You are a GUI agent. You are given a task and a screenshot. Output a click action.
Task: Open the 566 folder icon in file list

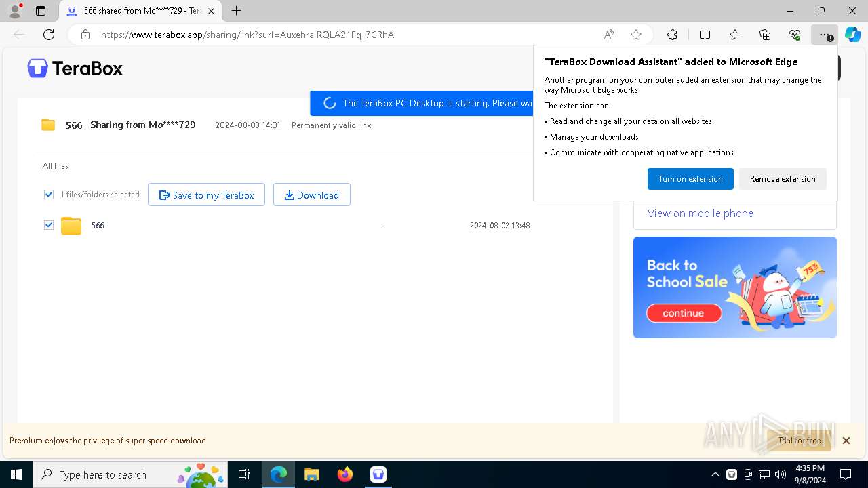71,226
